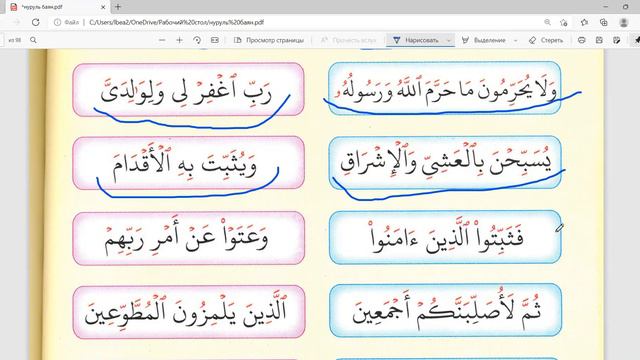Add this page to favorites
640x360 pixels.
pyautogui.click(x=564, y=22)
